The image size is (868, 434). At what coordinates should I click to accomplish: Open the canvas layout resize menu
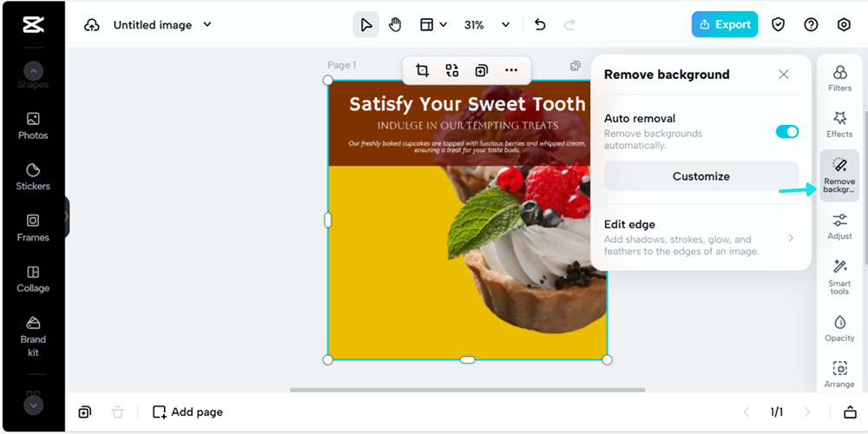tap(433, 25)
